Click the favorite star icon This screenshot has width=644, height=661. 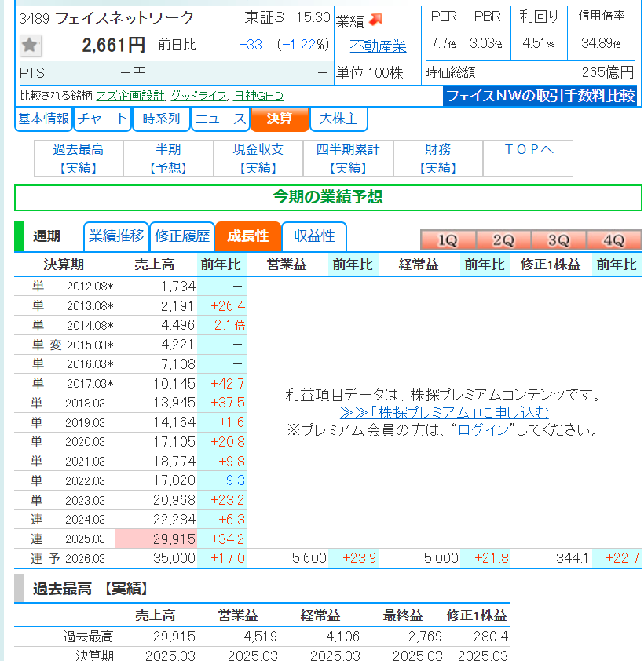pos(31,46)
